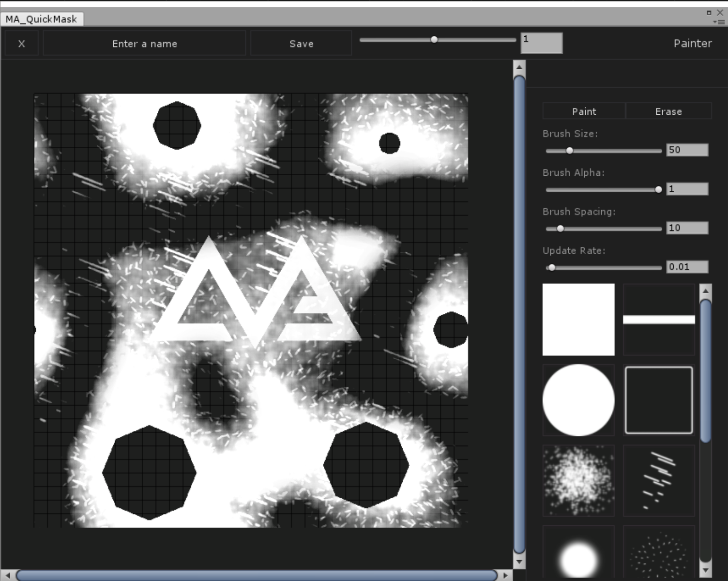The width and height of the screenshot is (728, 581).
Task: Click the canvas horizontal scrollbar thumb
Action: pyautogui.click(x=257, y=575)
